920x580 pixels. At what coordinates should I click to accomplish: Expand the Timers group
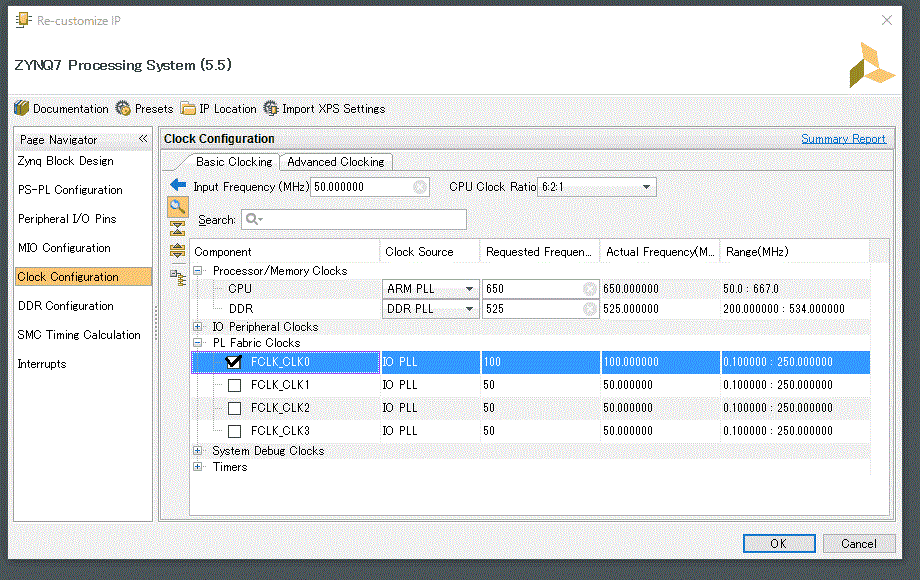pos(198,467)
